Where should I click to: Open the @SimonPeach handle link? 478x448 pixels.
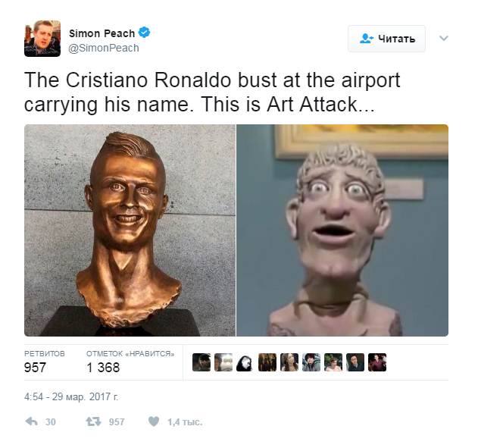pos(104,48)
